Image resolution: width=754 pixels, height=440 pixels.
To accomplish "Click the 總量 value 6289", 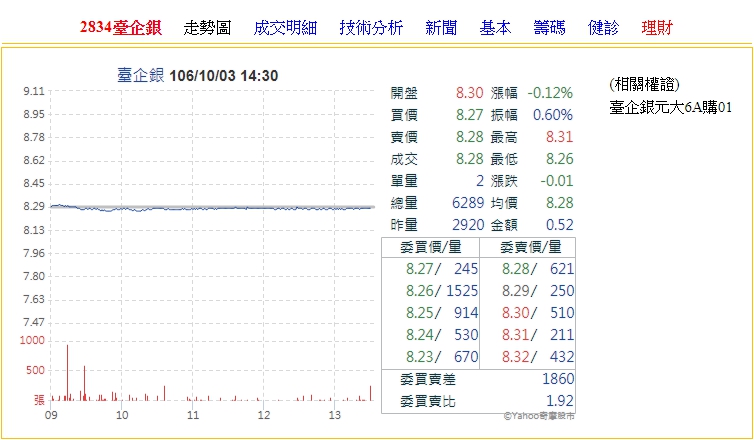I will click(x=468, y=203).
